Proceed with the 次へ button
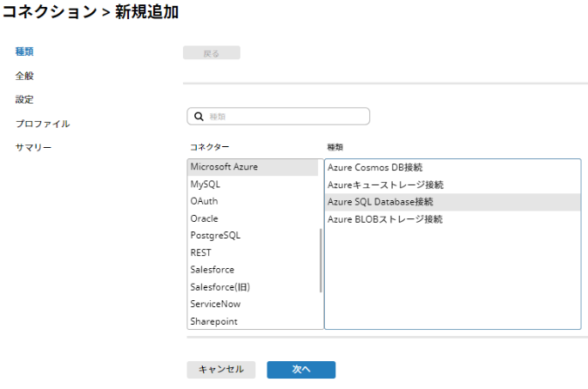This screenshot has width=588, height=389. [301, 370]
